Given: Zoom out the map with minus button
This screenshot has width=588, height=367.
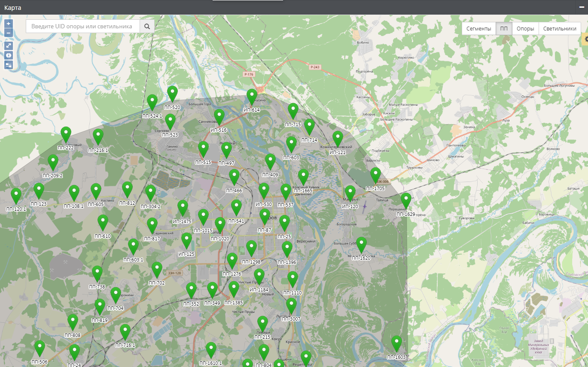Looking at the screenshot, I should [9, 33].
